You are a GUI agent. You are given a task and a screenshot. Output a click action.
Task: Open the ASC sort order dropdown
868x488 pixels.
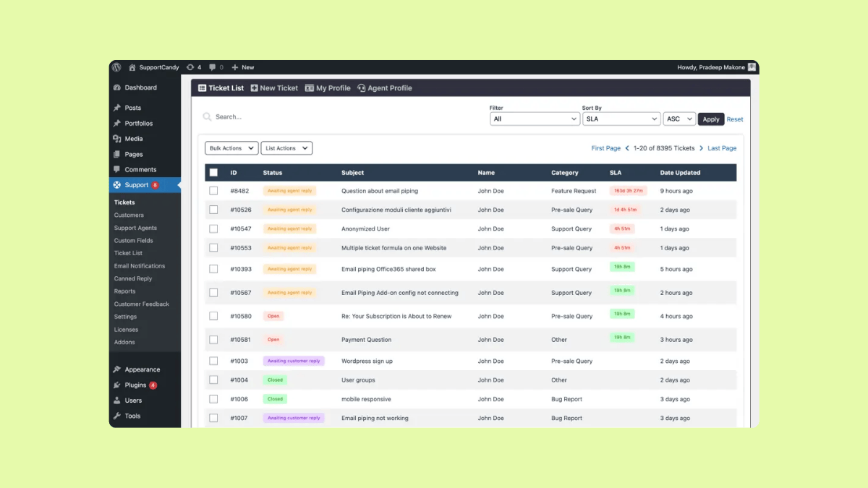click(x=678, y=119)
